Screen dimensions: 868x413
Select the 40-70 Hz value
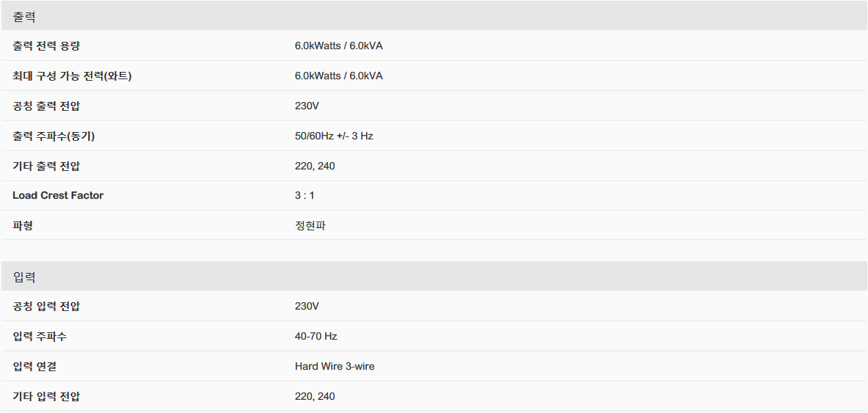[316, 336]
